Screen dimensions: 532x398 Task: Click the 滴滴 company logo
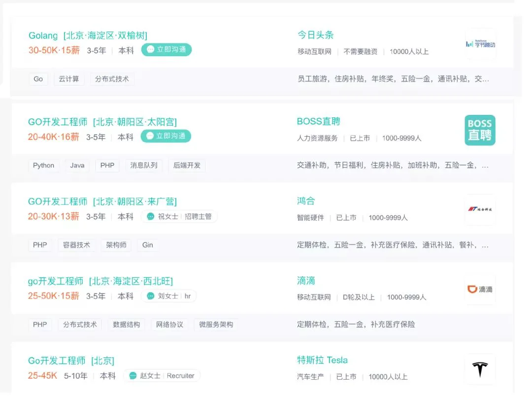480,289
